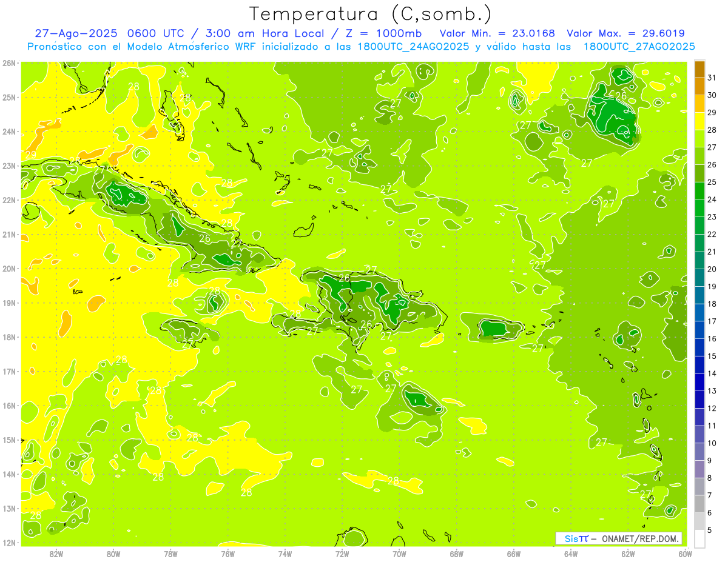Click the gray colorbar swatch between 6 and 7
728x562 pixels.
699,504
